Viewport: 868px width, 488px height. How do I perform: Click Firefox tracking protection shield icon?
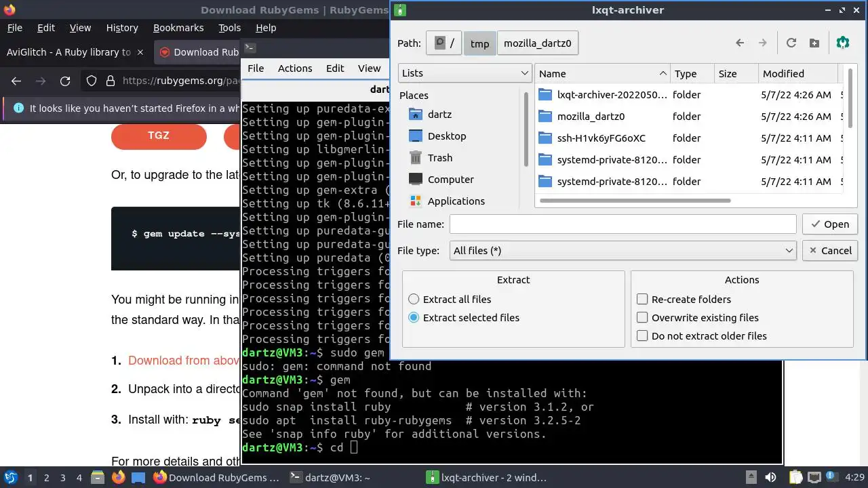click(92, 81)
